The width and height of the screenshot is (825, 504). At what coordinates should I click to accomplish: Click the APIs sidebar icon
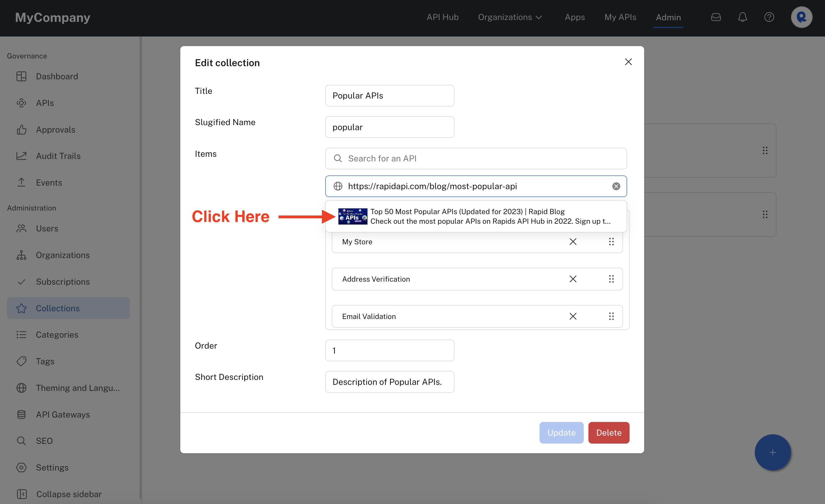tap(22, 103)
